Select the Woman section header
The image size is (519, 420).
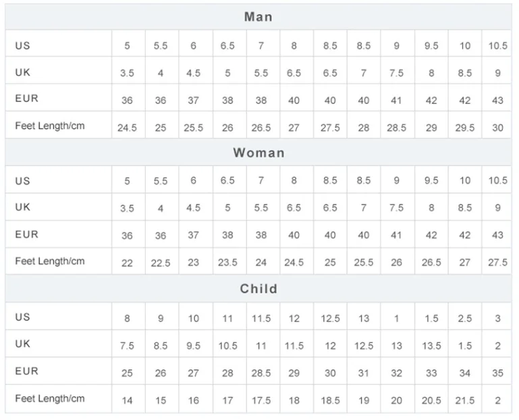click(x=258, y=153)
